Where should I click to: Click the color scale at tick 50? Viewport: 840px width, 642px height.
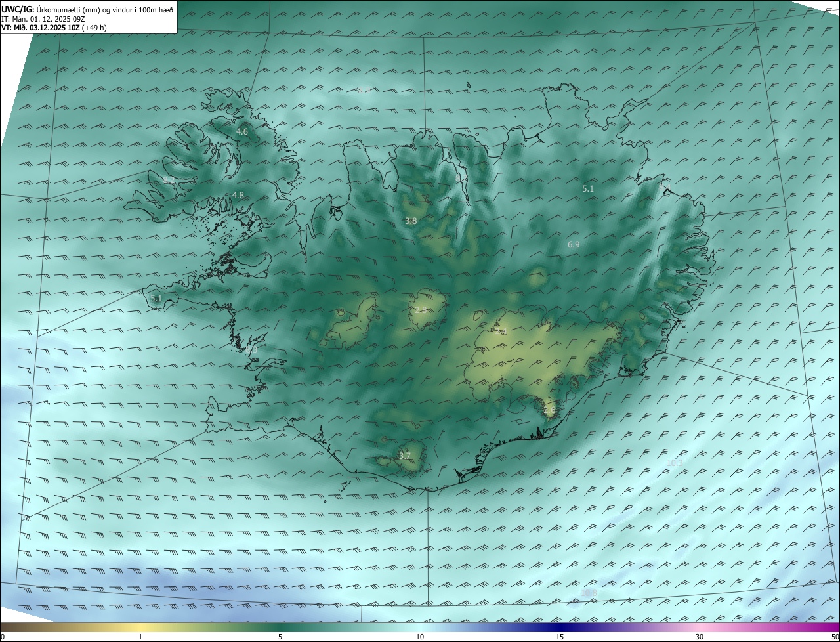835,637
